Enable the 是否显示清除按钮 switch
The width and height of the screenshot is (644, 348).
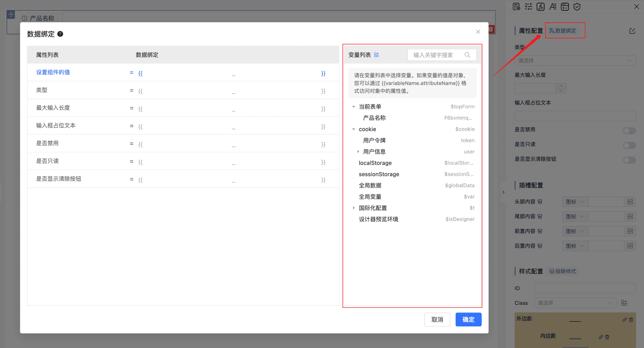point(629,160)
